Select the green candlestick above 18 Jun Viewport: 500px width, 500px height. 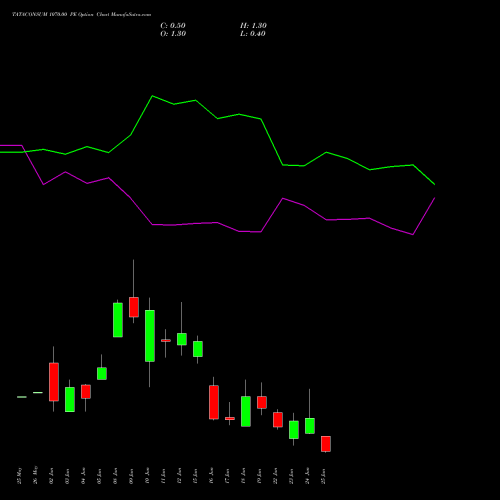246,411
